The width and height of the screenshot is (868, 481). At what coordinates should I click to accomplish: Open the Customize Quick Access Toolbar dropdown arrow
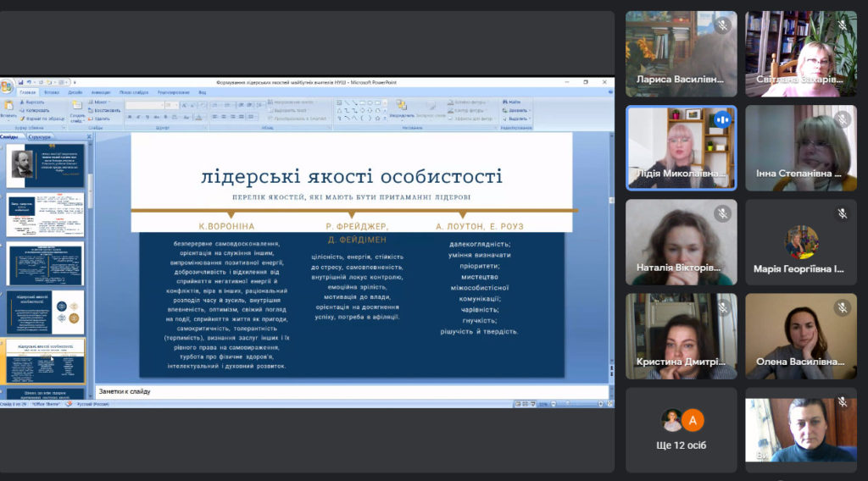coord(75,82)
